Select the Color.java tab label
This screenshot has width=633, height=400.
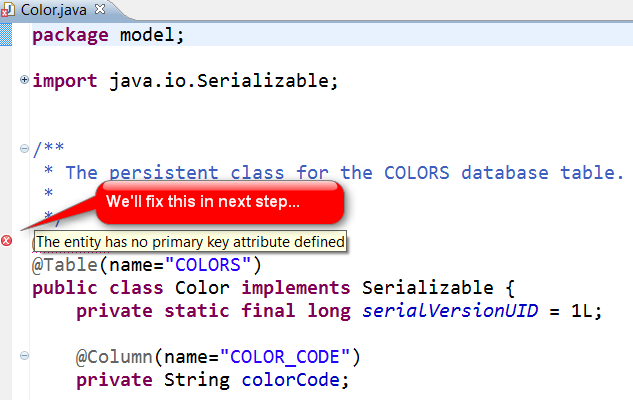[x=48, y=10]
